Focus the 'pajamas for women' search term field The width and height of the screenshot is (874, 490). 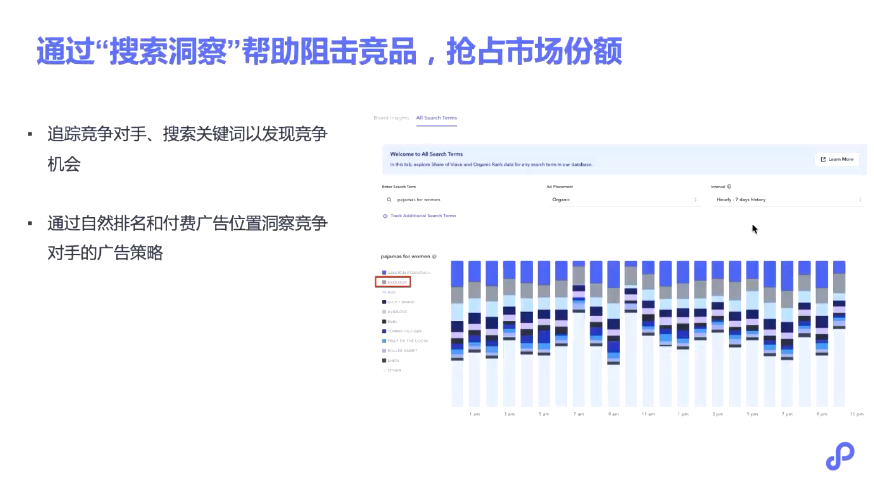457,200
